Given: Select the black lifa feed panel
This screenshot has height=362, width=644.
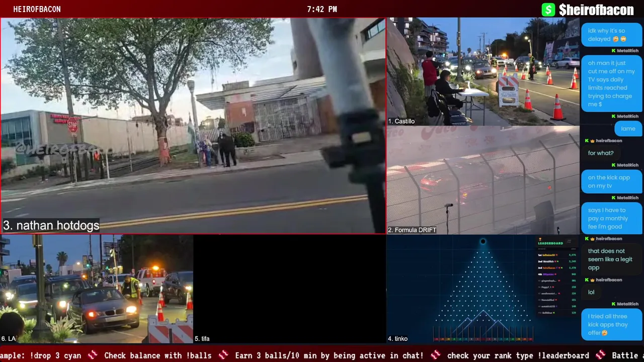Looking at the screenshot, I should tap(290, 289).
